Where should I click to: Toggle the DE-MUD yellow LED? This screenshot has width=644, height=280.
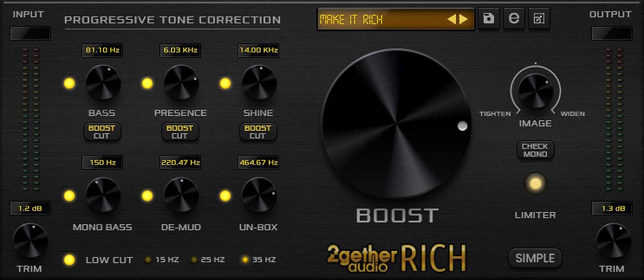point(147,196)
